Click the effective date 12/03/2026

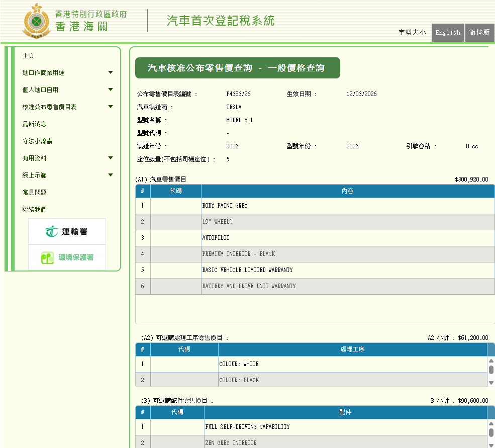coord(361,94)
